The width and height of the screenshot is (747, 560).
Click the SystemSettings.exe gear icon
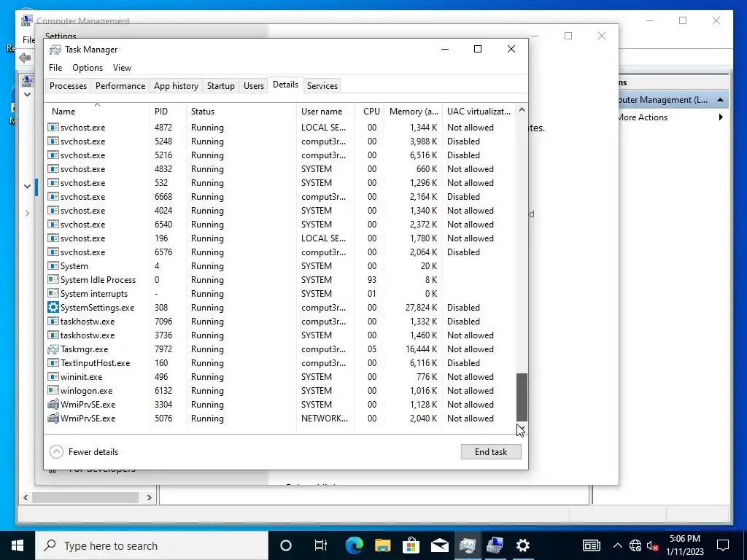53,308
